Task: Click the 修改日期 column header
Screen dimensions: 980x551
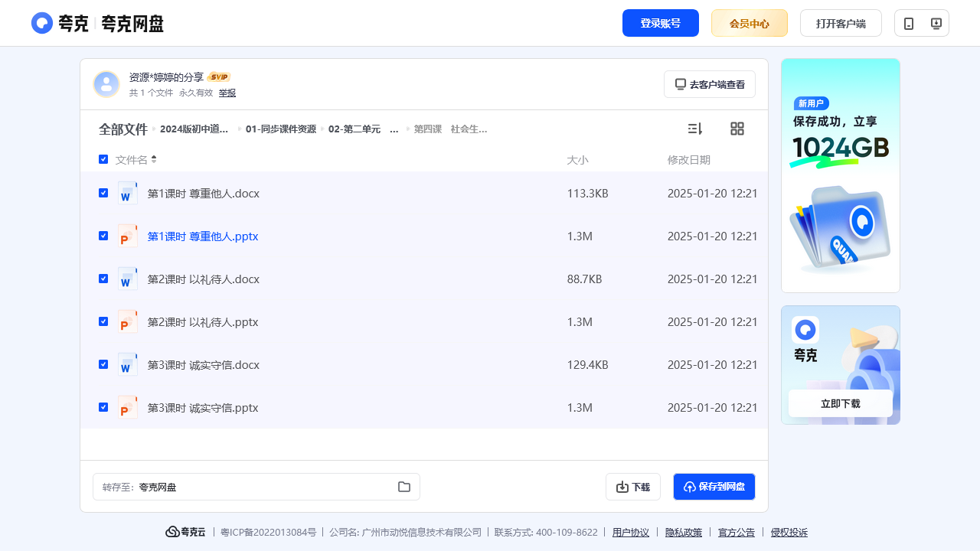Action: click(x=689, y=160)
